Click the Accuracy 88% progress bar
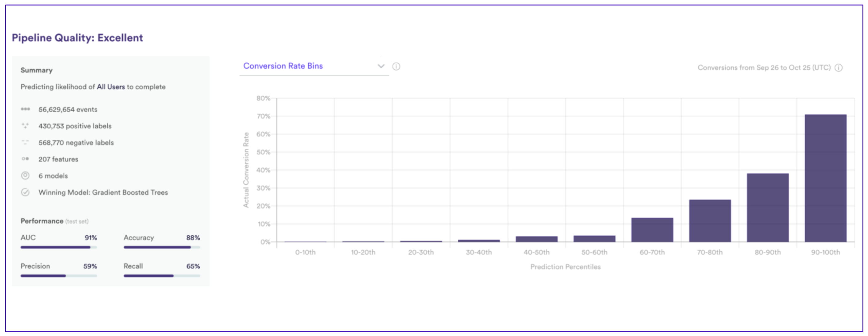 162,247
